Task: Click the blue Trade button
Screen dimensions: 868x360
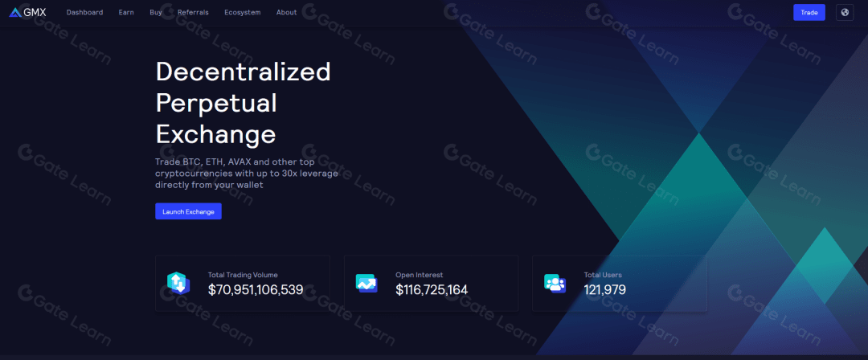Action: point(809,12)
